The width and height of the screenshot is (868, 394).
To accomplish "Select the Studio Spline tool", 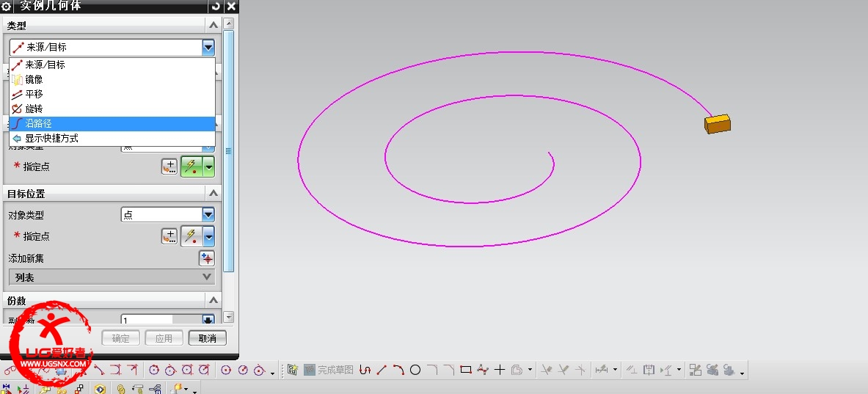I will (x=483, y=370).
